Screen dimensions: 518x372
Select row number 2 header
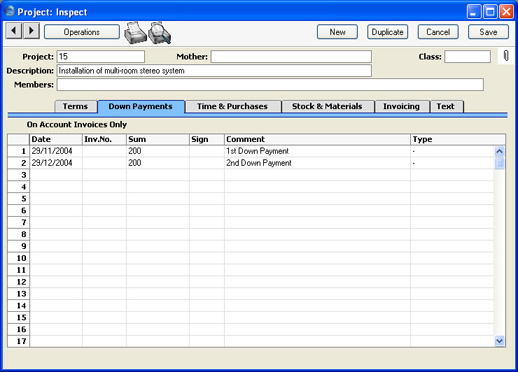(x=19, y=163)
